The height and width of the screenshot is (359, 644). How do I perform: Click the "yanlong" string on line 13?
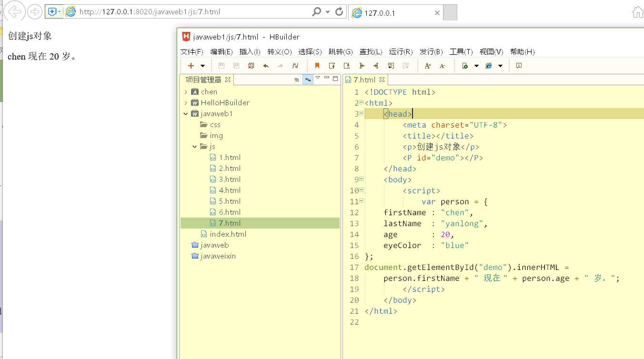point(462,223)
